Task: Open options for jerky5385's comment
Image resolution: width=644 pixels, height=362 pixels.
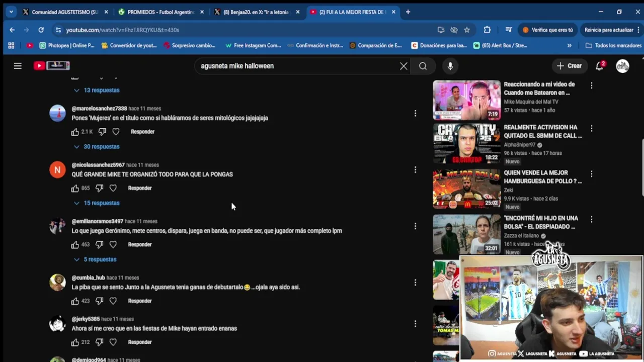Action: pyautogui.click(x=415, y=324)
